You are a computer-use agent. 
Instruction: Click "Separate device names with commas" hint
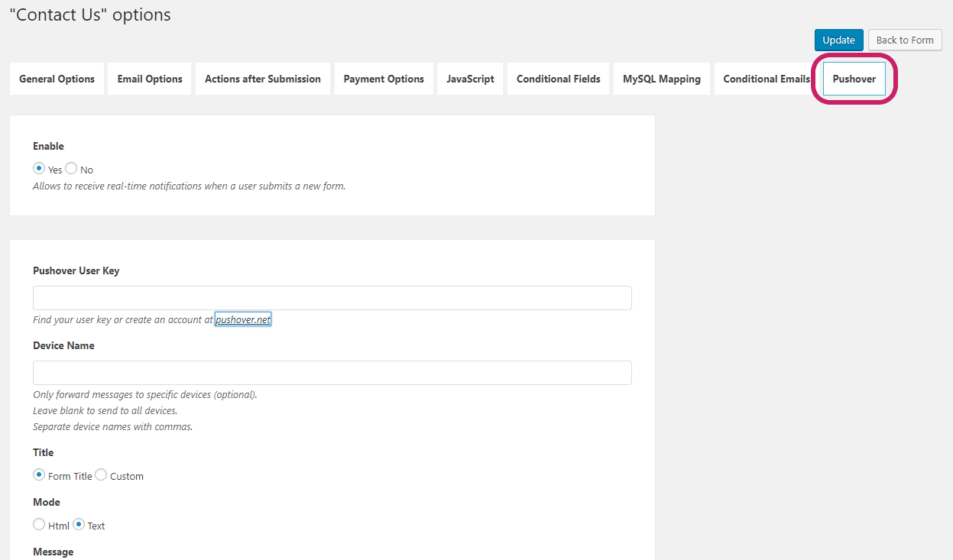113,426
